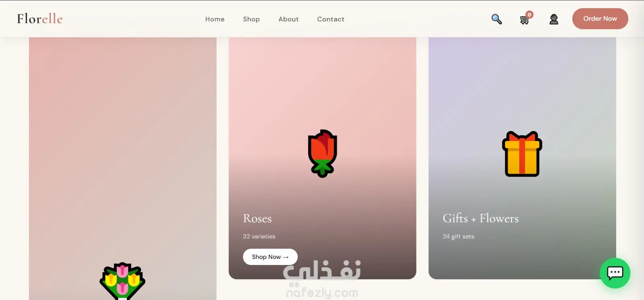Click the cart item count badge

point(530,14)
